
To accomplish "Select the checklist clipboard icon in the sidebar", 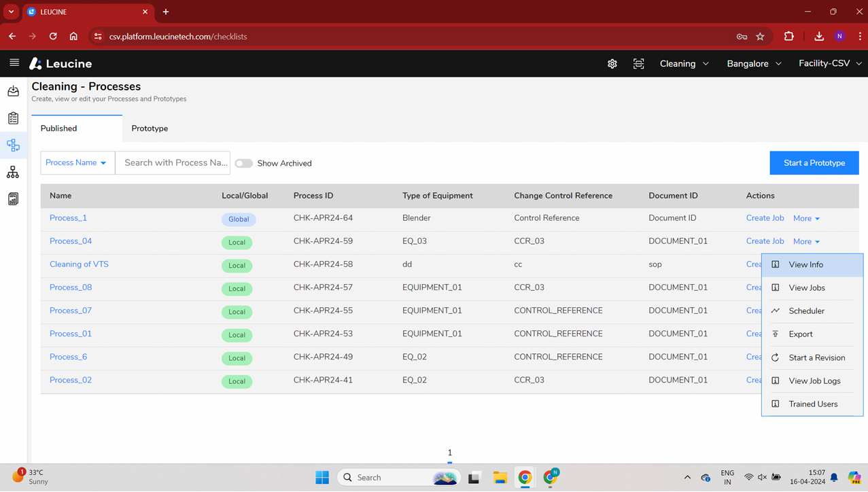I will point(13,118).
